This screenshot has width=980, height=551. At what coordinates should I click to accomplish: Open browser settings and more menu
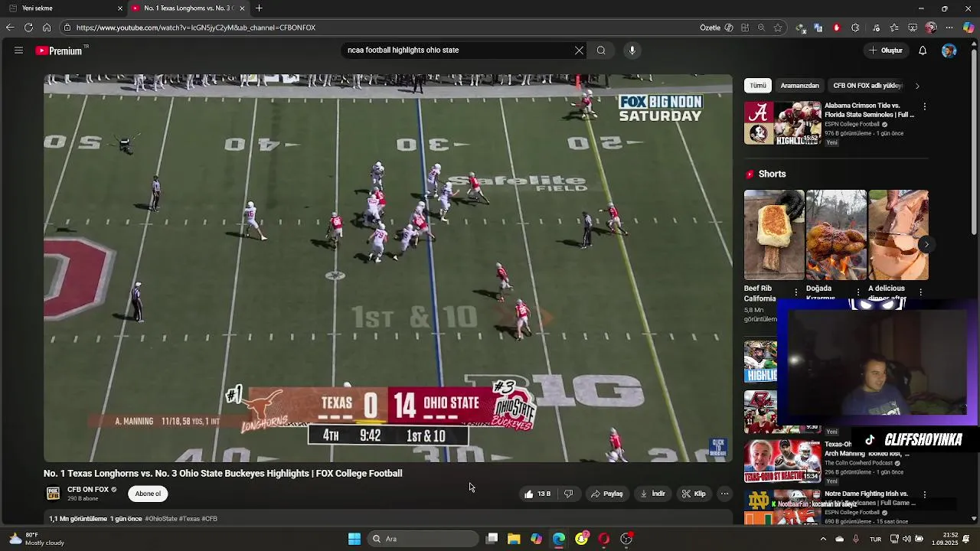(949, 28)
